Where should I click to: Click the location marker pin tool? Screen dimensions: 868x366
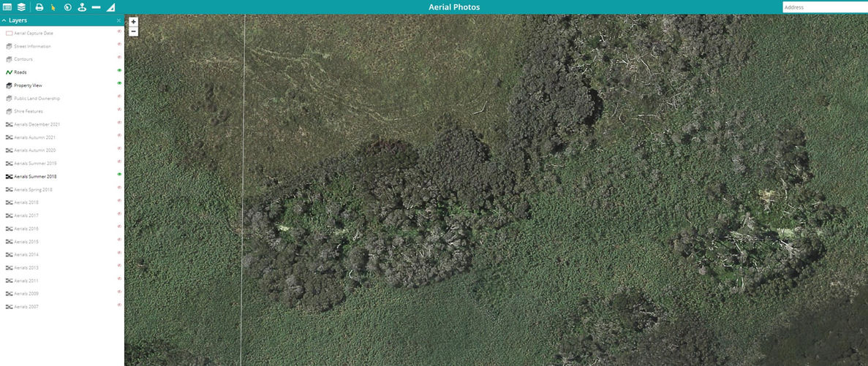point(82,7)
